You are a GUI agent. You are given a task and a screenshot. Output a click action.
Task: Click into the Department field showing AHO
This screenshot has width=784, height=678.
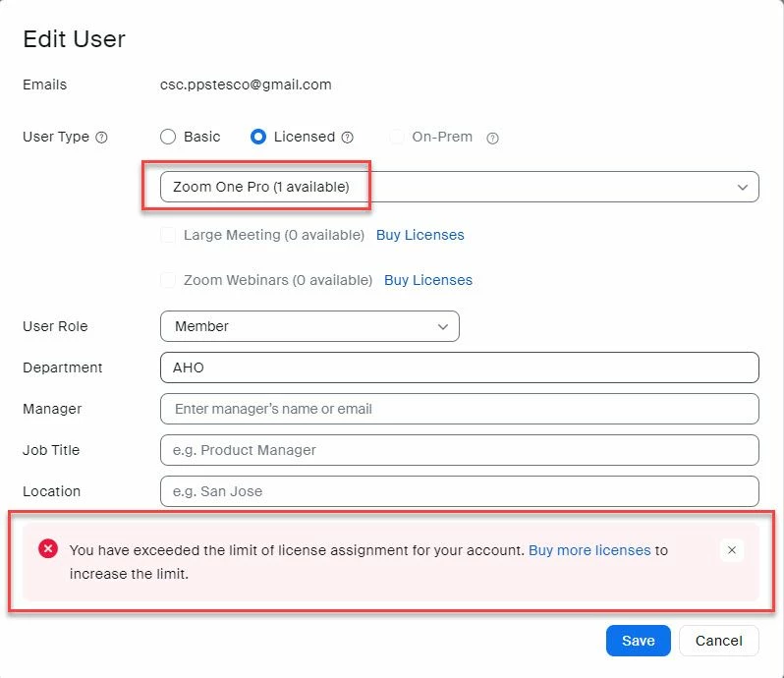point(460,367)
